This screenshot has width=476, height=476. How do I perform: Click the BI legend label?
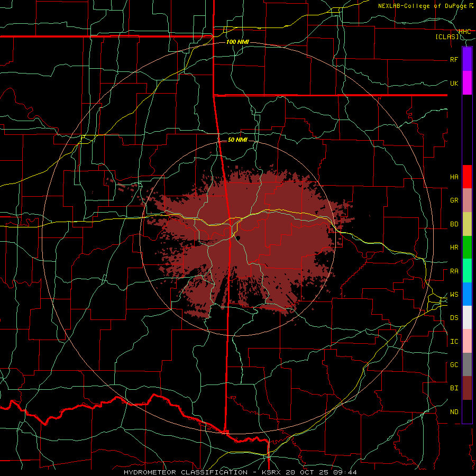coord(454,388)
